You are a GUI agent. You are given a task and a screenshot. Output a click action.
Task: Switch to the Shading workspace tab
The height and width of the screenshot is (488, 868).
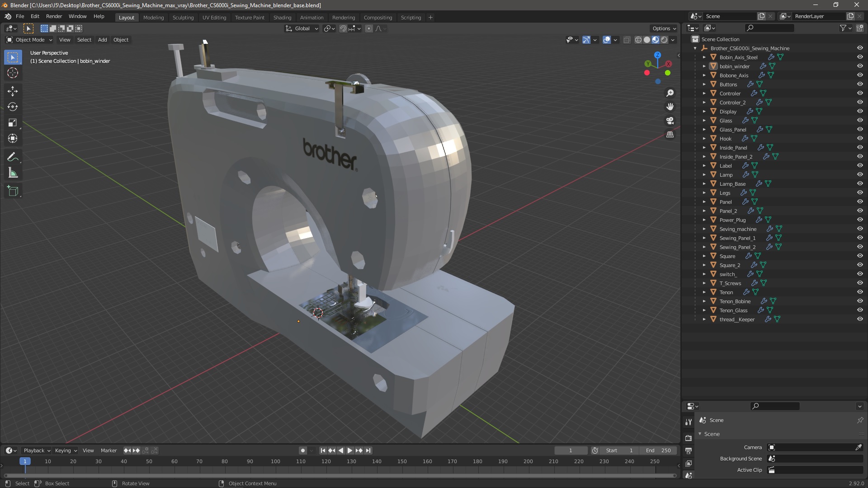coord(282,18)
